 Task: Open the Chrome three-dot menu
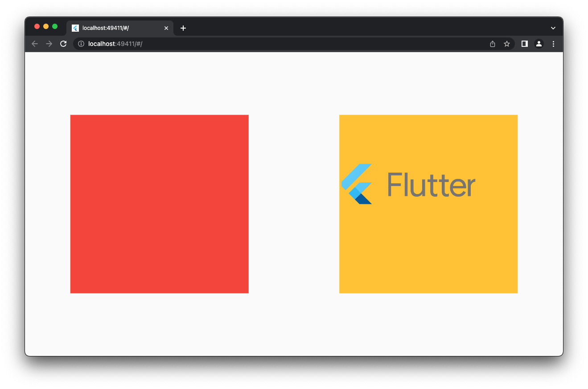pos(553,44)
